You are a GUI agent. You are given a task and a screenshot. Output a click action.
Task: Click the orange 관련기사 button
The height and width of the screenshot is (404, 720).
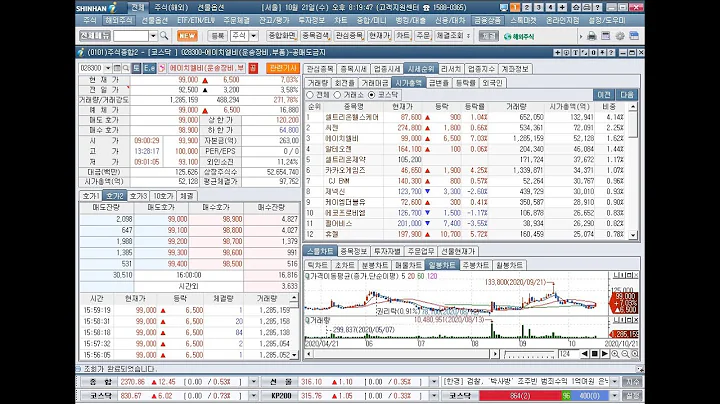[283, 68]
